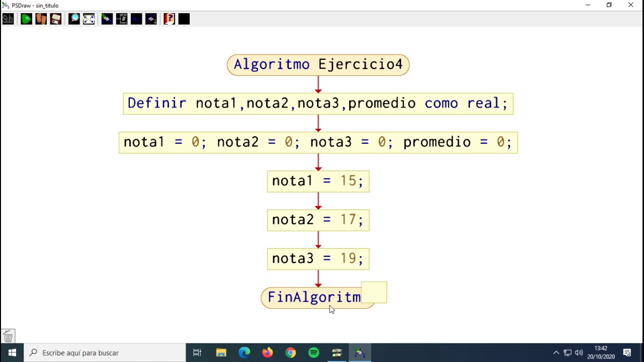Start step-by-step execution (footprints icon)

(x=41, y=19)
